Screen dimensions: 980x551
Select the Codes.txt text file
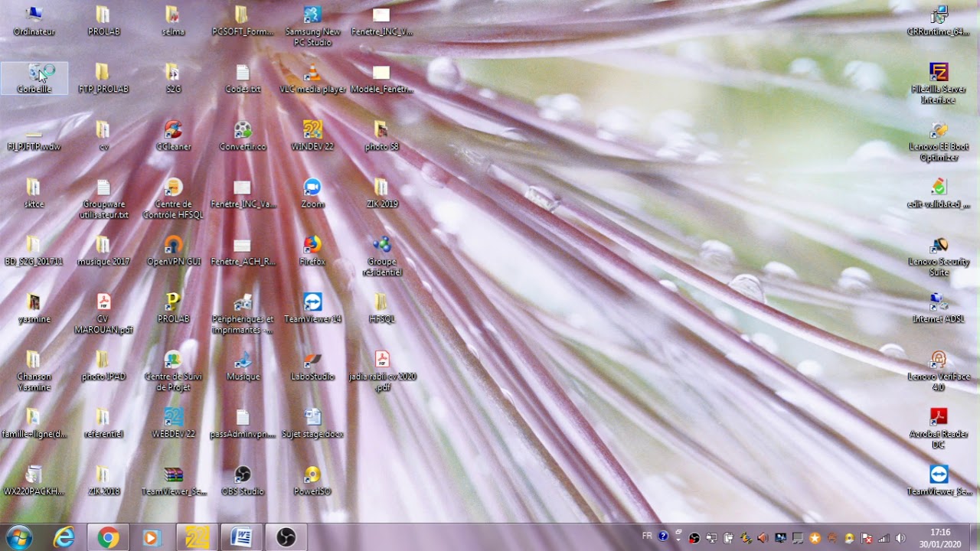click(243, 78)
